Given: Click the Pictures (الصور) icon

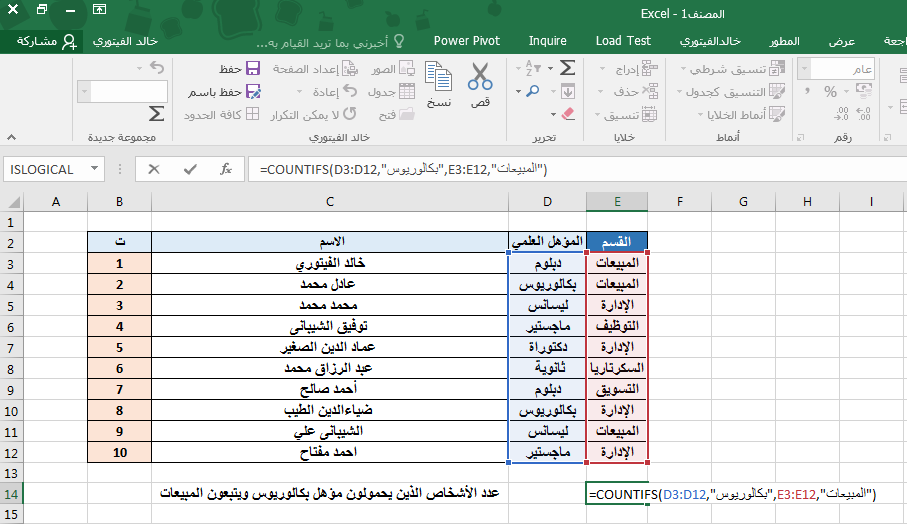Looking at the screenshot, I should [x=407, y=69].
